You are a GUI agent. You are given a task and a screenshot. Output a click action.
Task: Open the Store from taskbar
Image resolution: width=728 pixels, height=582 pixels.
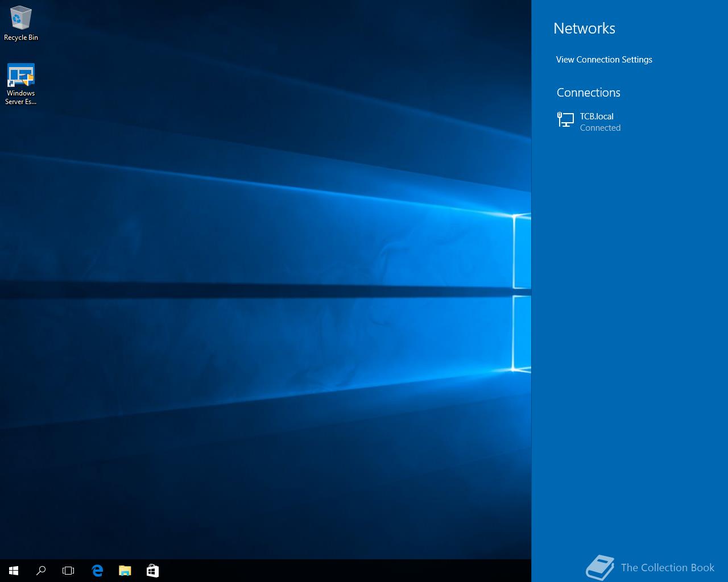coord(152,571)
